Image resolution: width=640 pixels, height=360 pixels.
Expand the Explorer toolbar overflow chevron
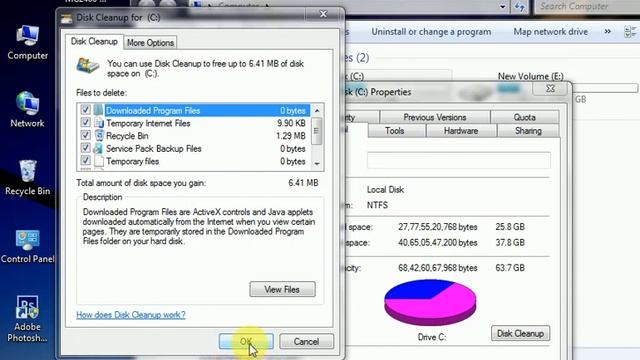607,31
